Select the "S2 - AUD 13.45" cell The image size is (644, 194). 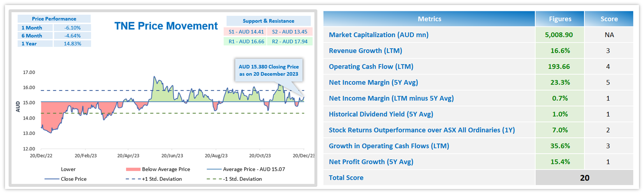pos(290,31)
